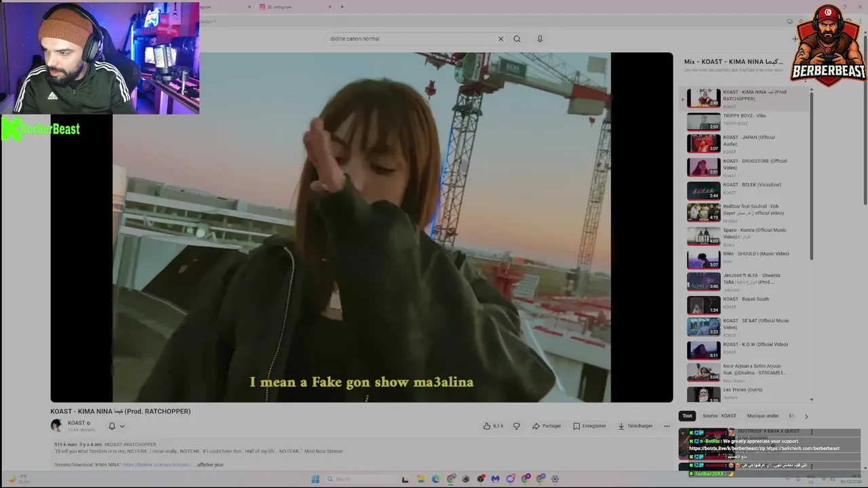Select KOAST - BELEK (Visualizer) in playlist
868x488 pixels.
(x=745, y=190)
